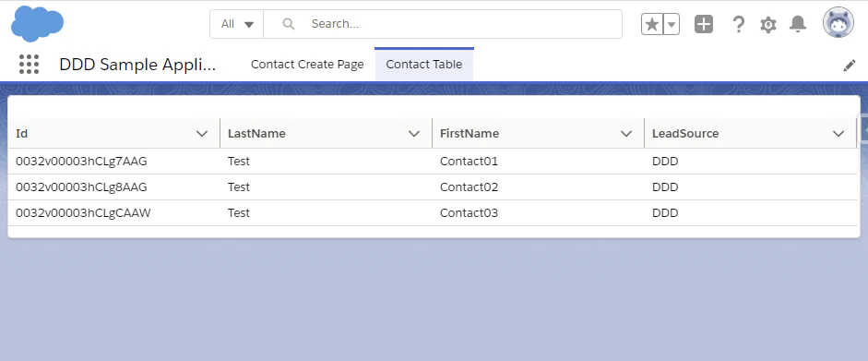Select the Contact Table tab
Screen dimensions: 868x361
pos(424,65)
